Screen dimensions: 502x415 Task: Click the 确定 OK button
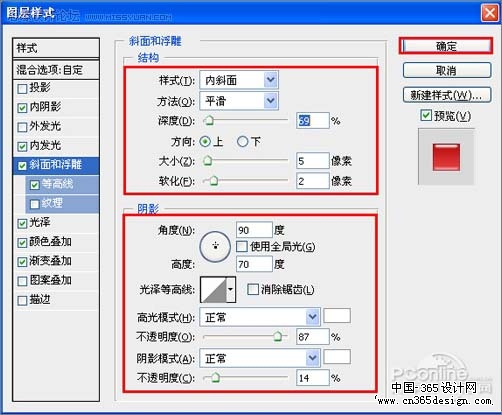[x=446, y=46]
